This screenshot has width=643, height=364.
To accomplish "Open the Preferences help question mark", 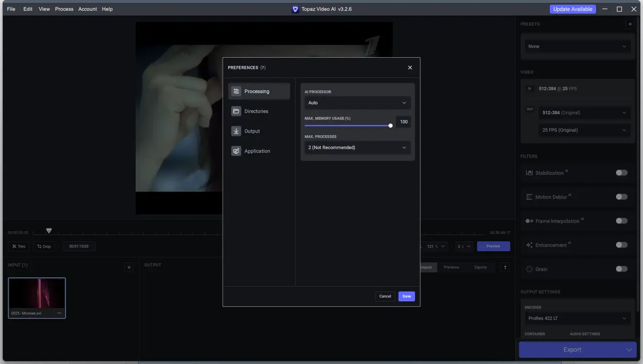I will [263, 68].
